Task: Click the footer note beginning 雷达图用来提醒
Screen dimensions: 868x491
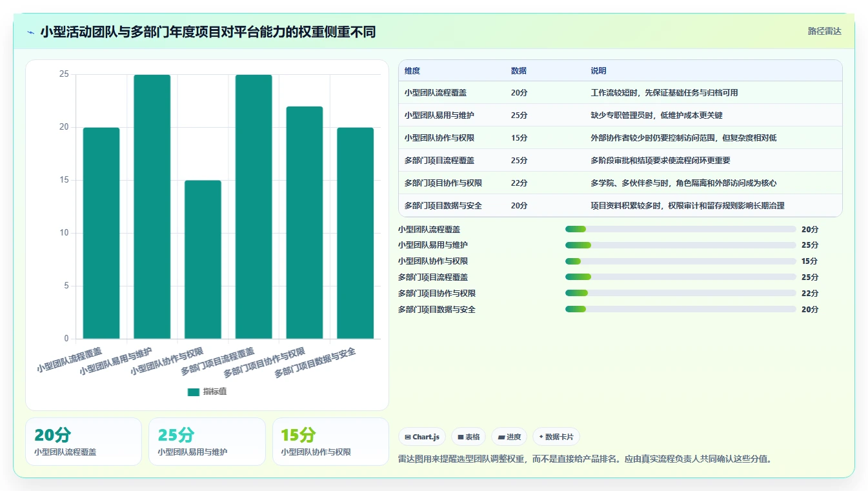Action: tap(585, 459)
